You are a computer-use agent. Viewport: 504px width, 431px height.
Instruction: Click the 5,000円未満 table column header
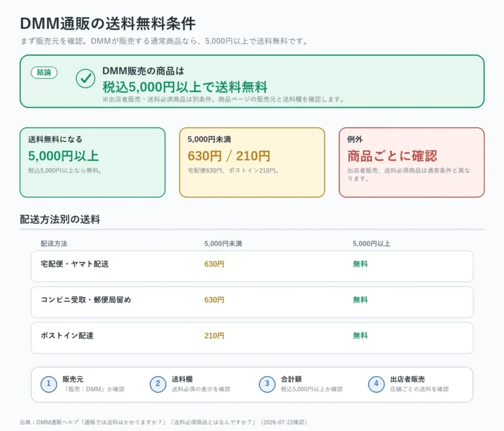coord(223,244)
